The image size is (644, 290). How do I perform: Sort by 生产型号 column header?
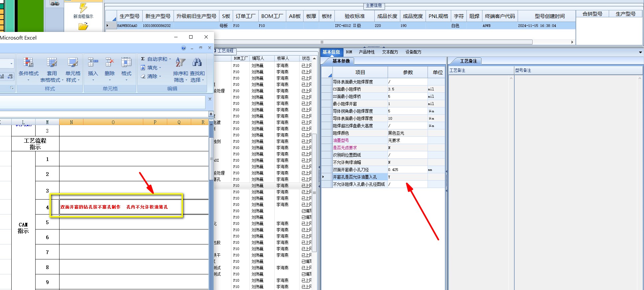(130, 16)
